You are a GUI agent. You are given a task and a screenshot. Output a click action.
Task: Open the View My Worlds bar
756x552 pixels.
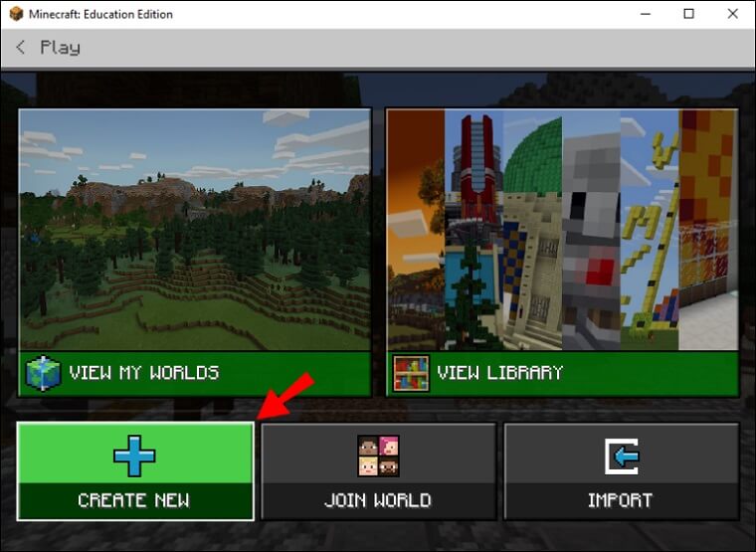coord(195,374)
